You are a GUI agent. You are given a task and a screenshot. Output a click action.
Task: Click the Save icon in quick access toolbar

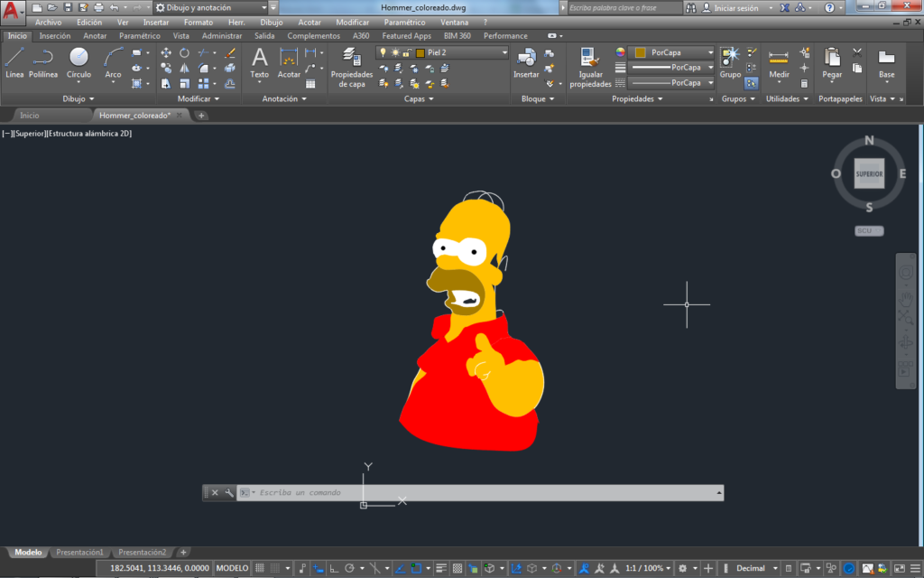coord(68,7)
